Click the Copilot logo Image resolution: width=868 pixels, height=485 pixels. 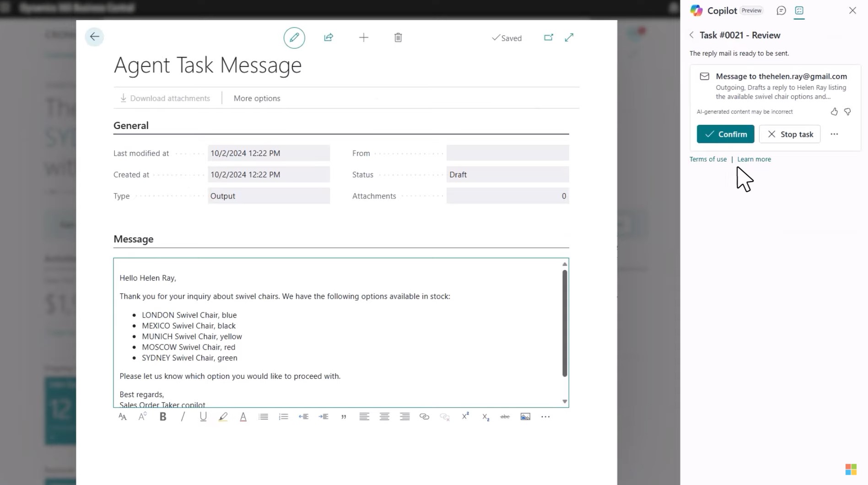pyautogui.click(x=696, y=11)
